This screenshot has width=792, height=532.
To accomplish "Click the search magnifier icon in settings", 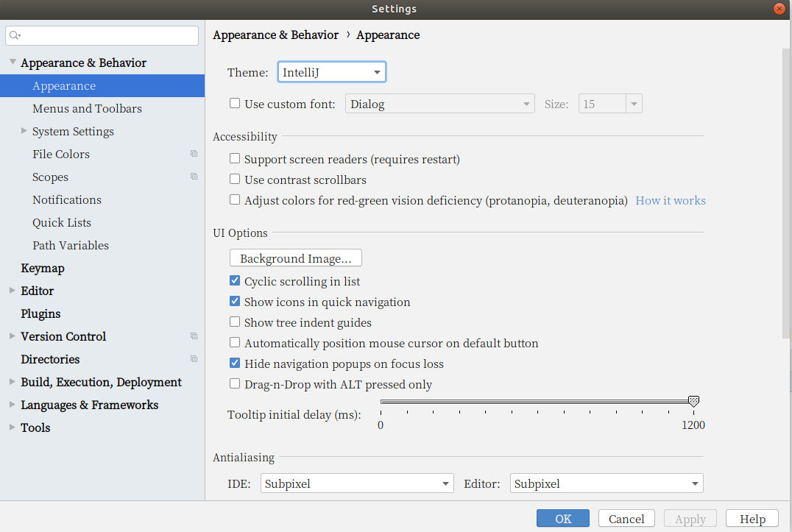I will coord(15,35).
